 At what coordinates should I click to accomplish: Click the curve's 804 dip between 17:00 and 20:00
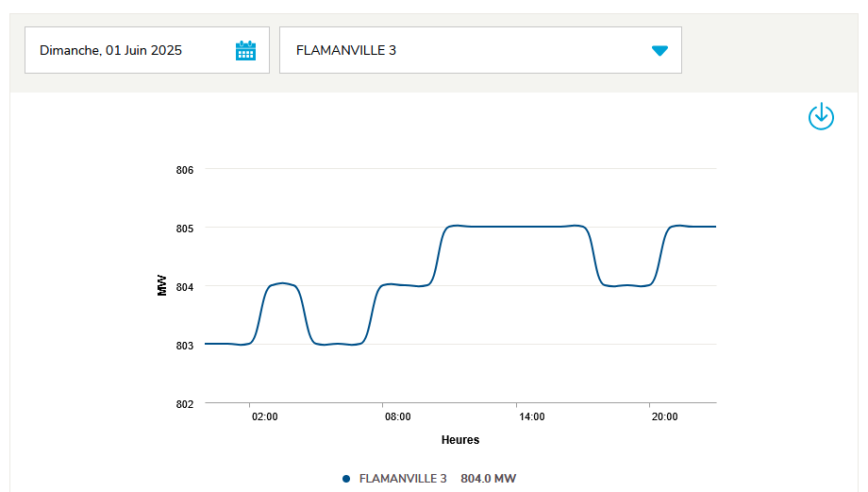click(625, 285)
